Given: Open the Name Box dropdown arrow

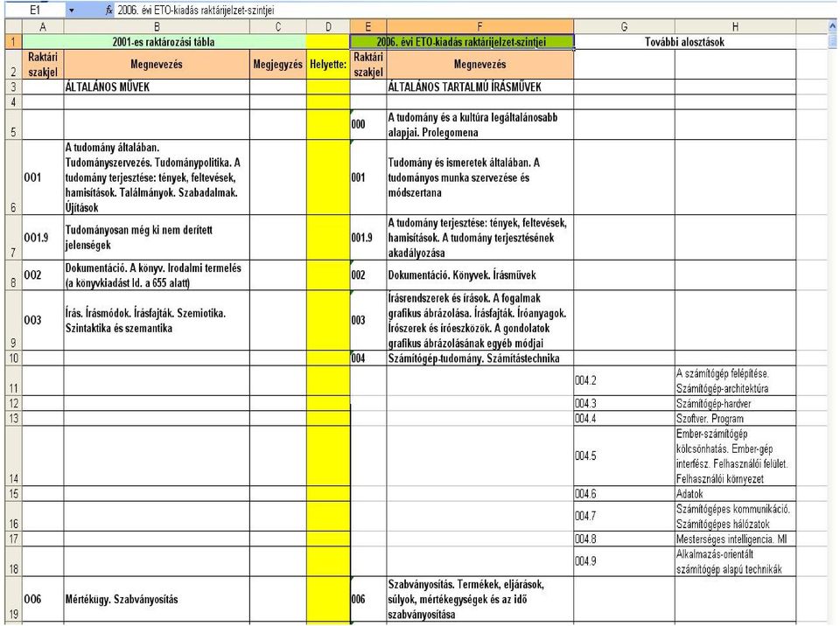Looking at the screenshot, I should pyautogui.click(x=72, y=10).
